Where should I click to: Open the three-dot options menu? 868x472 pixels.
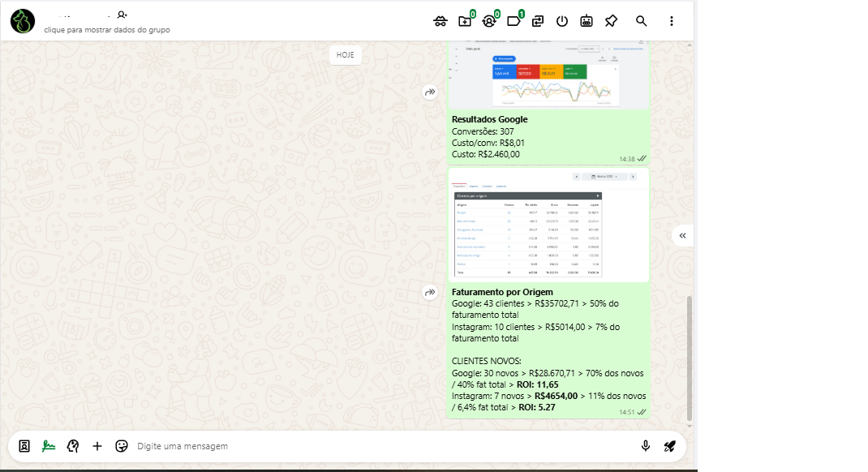(x=672, y=21)
